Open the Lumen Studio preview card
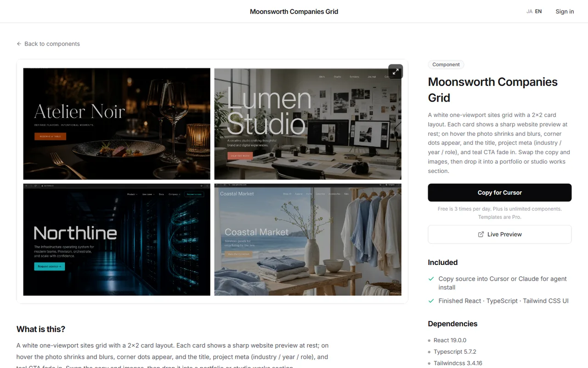Screen dimensions: 588x368 [x=308, y=124]
